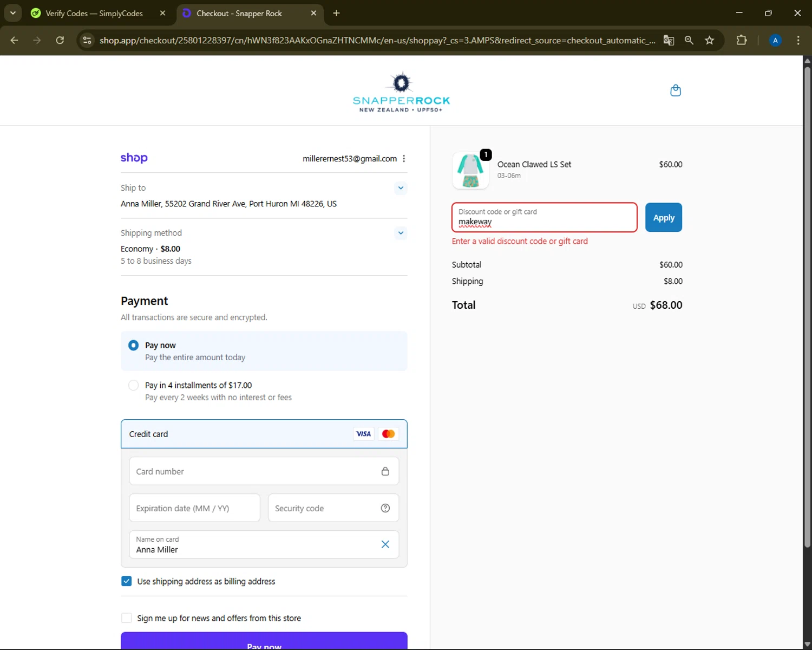Open the account options three-dot menu
Image resolution: width=812 pixels, height=650 pixels.
404,159
